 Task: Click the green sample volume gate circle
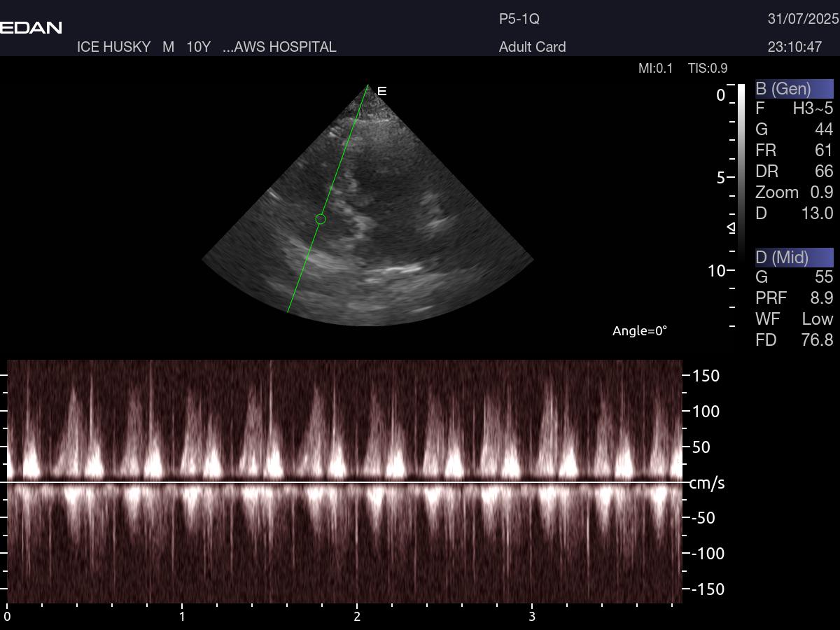coord(321,219)
